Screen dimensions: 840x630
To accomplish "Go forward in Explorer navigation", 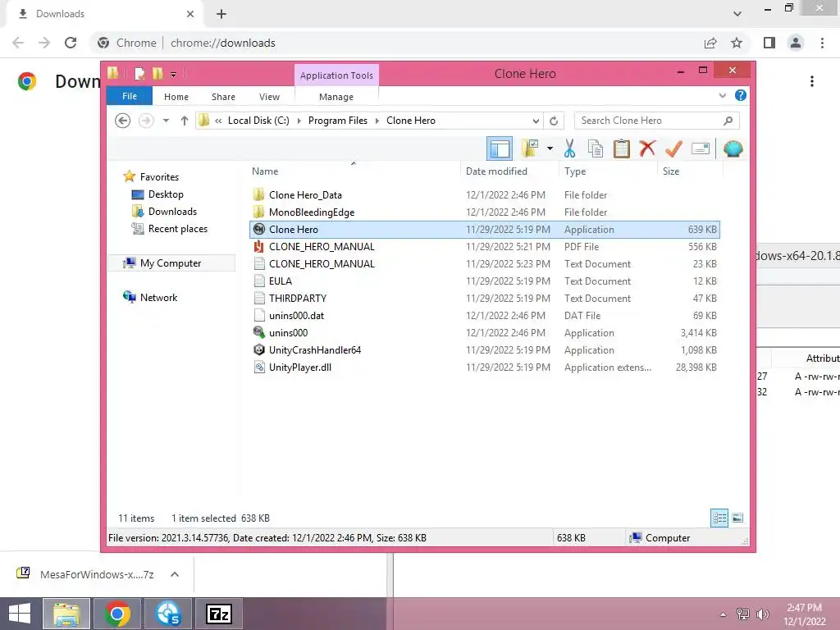I will pos(146,121).
